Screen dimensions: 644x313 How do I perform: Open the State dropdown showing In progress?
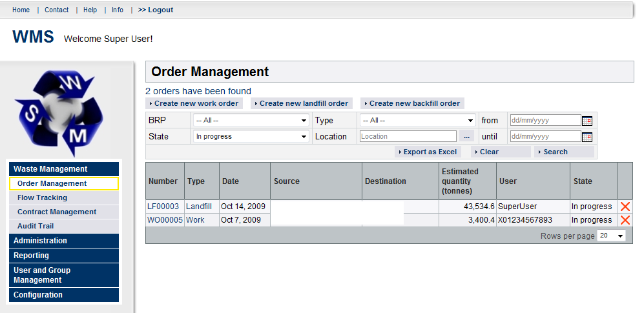click(x=251, y=137)
